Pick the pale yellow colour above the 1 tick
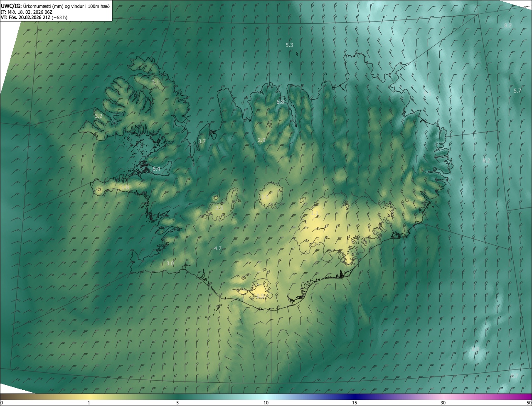This screenshot has height=406, width=532. (89, 396)
